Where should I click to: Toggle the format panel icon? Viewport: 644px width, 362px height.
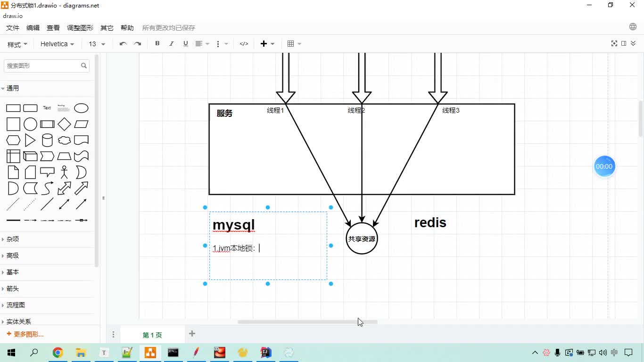(624, 43)
